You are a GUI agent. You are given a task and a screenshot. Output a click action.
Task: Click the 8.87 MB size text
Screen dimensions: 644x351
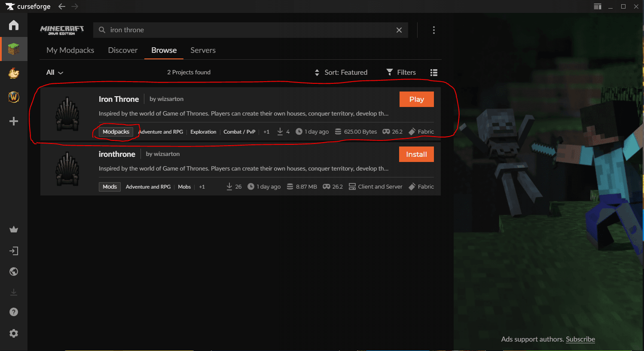pyautogui.click(x=306, y=187)
